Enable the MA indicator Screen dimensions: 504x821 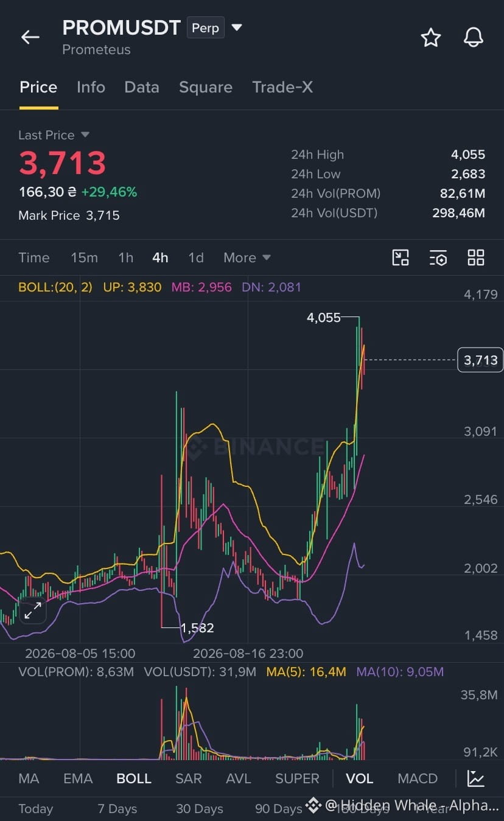(x=29, y=778)
